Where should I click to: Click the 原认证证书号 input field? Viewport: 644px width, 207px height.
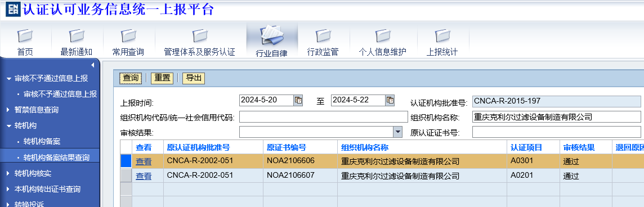click(557, 132)
